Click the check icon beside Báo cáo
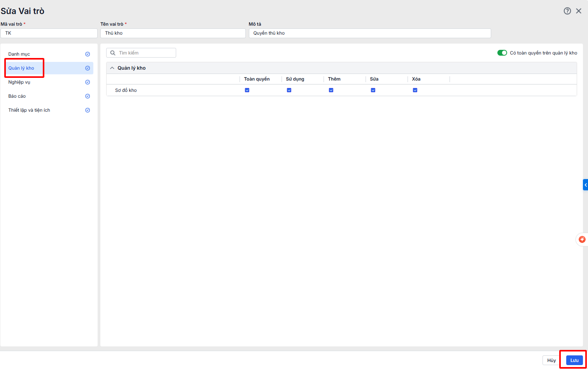 (x=87, y=96)
